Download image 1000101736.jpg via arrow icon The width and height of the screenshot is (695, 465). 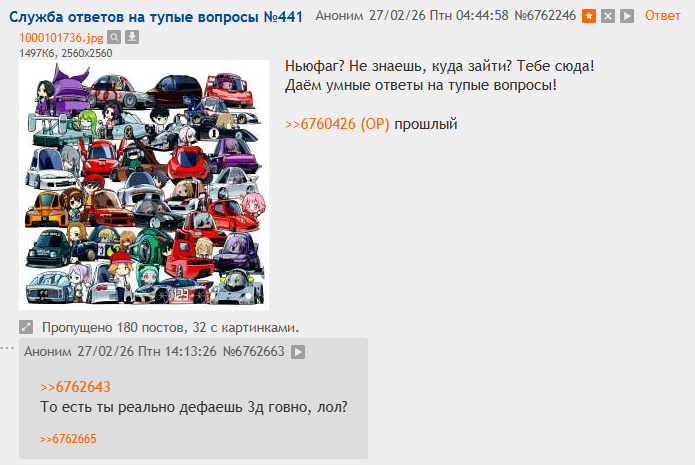[x=132, y=37]
